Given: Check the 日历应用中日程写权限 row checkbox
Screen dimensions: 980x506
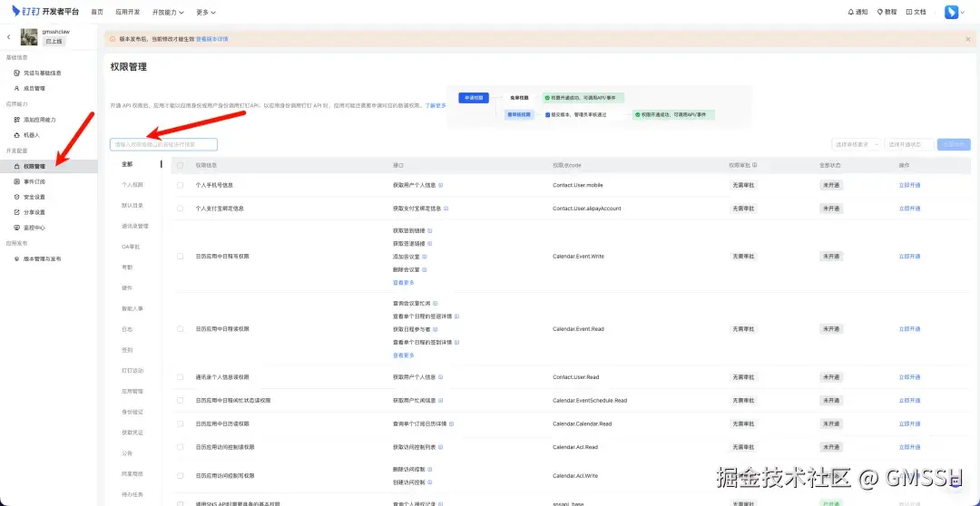Looking at the screenshot, I should (x=181, y=257).
